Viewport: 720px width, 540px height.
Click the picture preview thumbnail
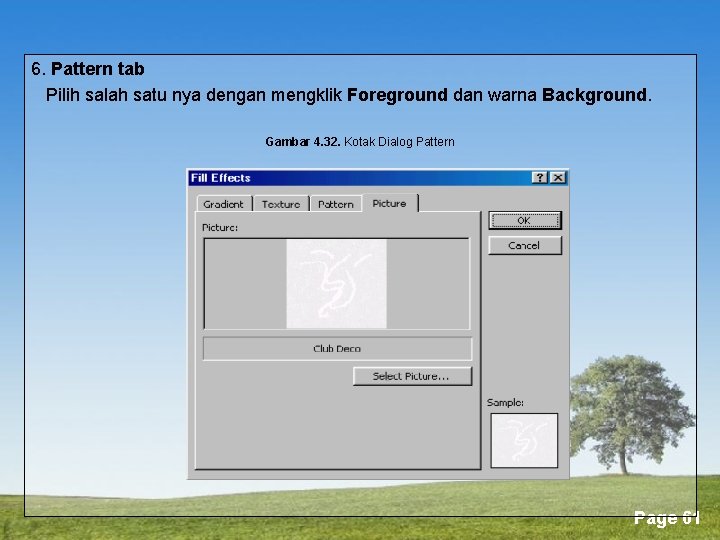click(337, 283)
